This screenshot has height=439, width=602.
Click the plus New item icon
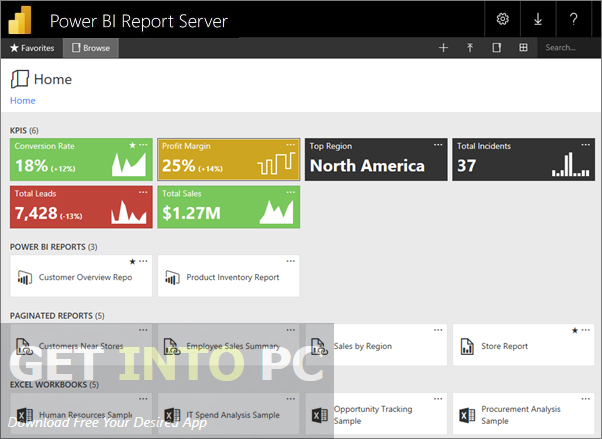[443, 48]
